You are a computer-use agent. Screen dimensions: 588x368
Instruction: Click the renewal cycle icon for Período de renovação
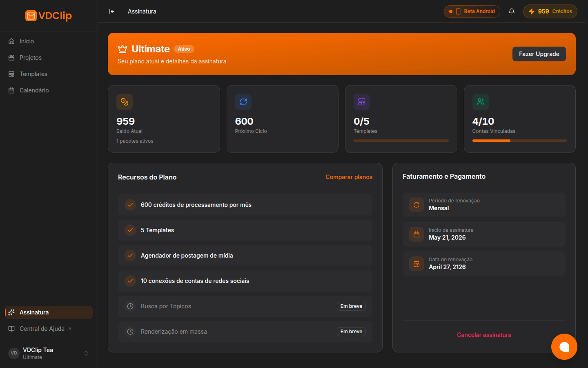(x=416, y=205)
